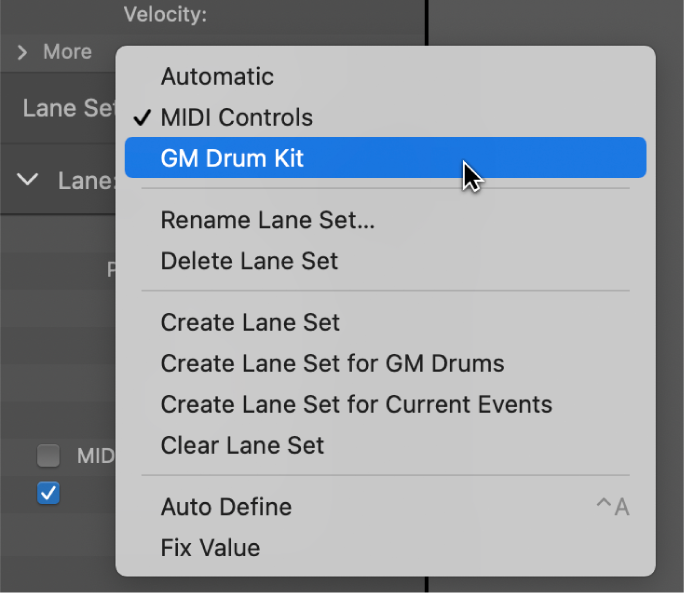The height and width of the screenshot is (593, 684).
Task: Click Delete Lane Set
Action: [x=249, y=262]
